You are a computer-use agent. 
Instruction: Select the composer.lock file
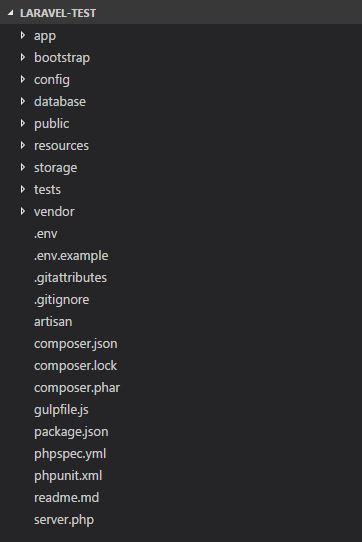point(75,365)
